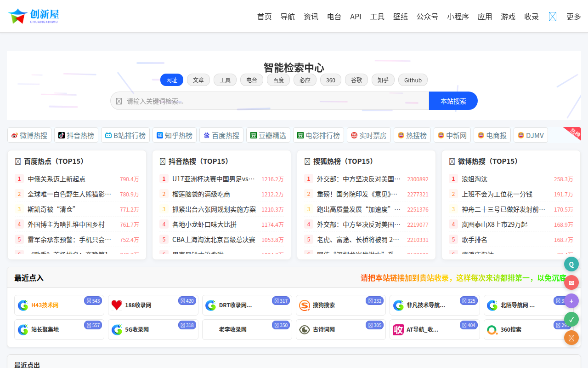Open the 中新网 tab
588x368 pixels.
click(452, 135)
